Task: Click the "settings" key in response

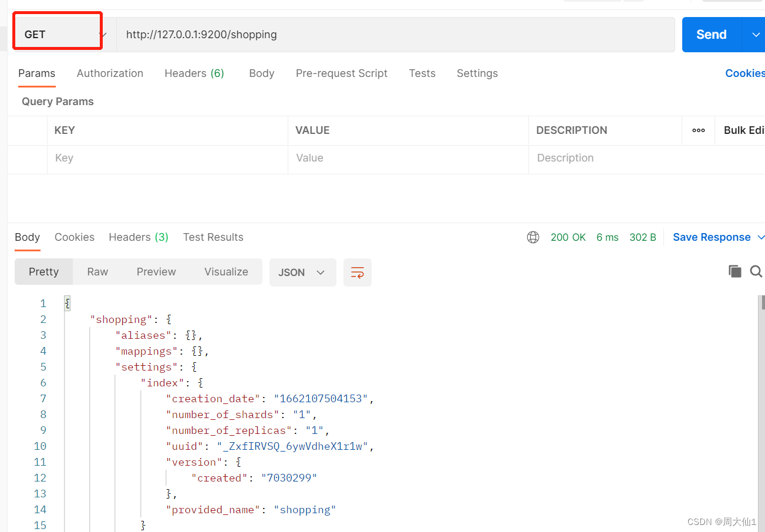Action: (x=146, y=367)
